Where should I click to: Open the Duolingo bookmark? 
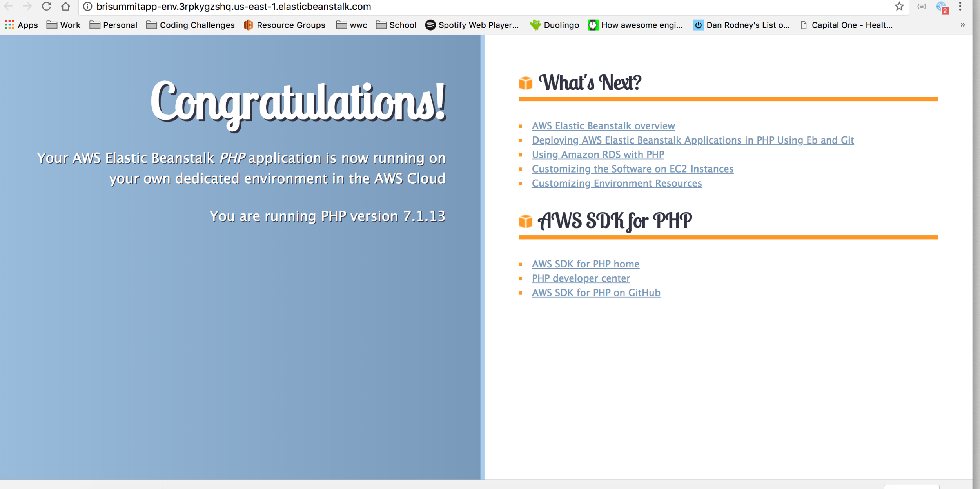[554, 25]
